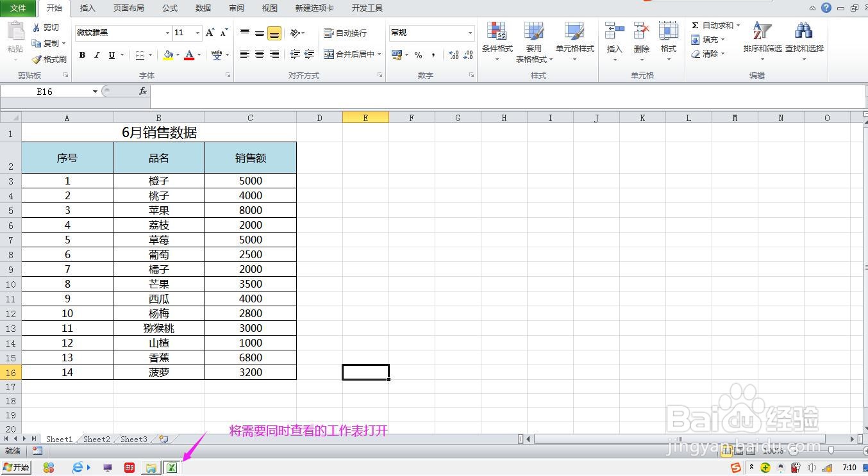The height and width of the screenshot is (476, 868).
Task: Toggle bold formatting
Action: click(x=82, y=55)
